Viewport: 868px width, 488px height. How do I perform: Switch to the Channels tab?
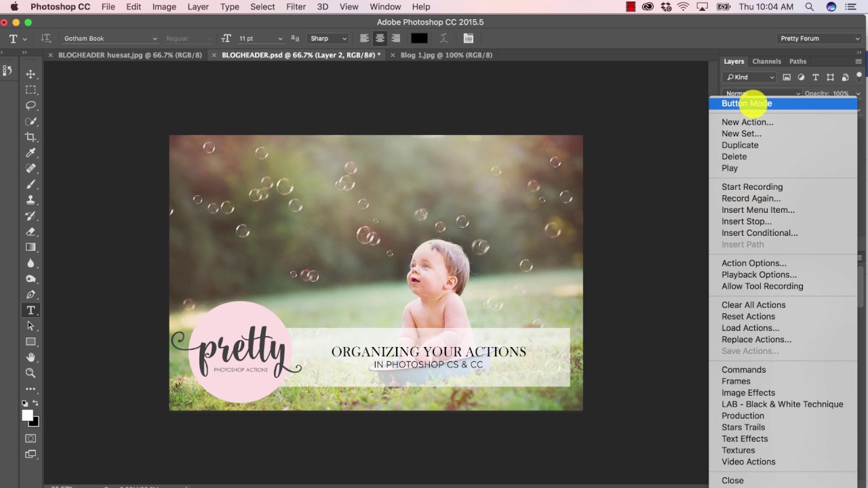[766, 61]
